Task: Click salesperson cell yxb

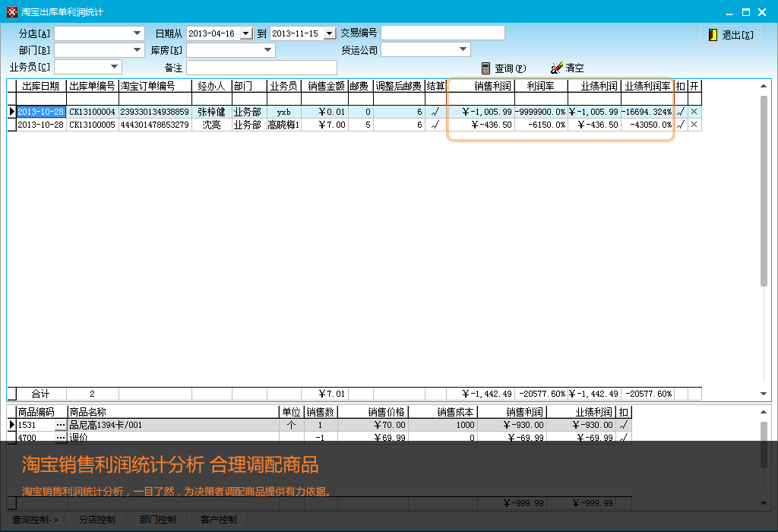Action: tap(284, 112)
